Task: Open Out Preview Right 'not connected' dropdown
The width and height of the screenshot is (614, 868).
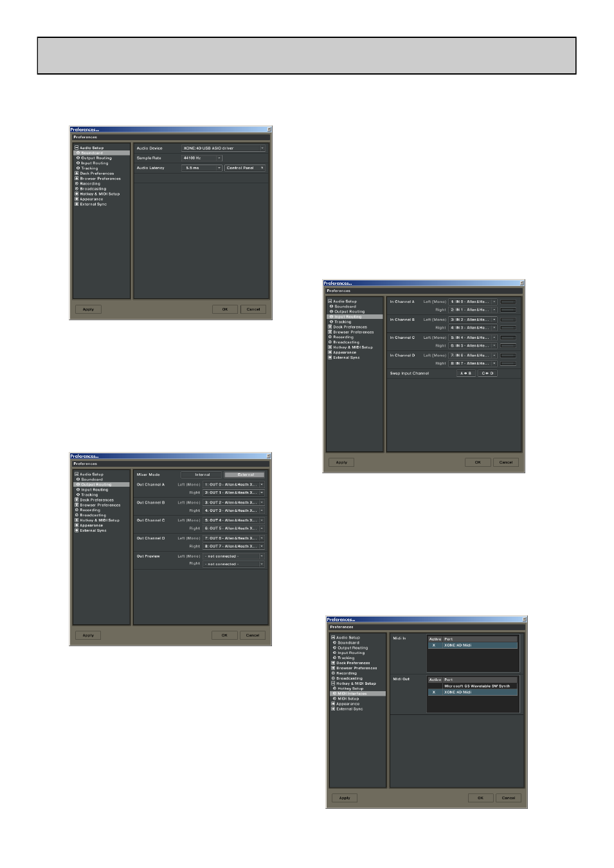Action: click(234, 564)
